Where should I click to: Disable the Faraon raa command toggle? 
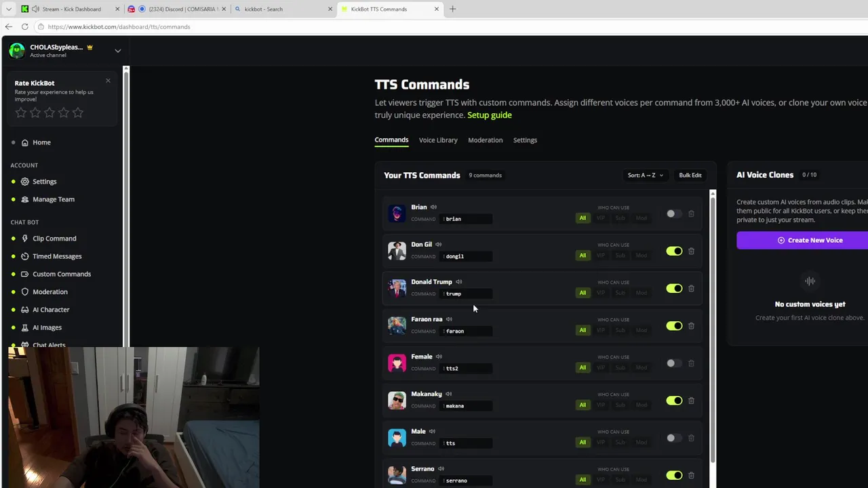tap(674, 325)
